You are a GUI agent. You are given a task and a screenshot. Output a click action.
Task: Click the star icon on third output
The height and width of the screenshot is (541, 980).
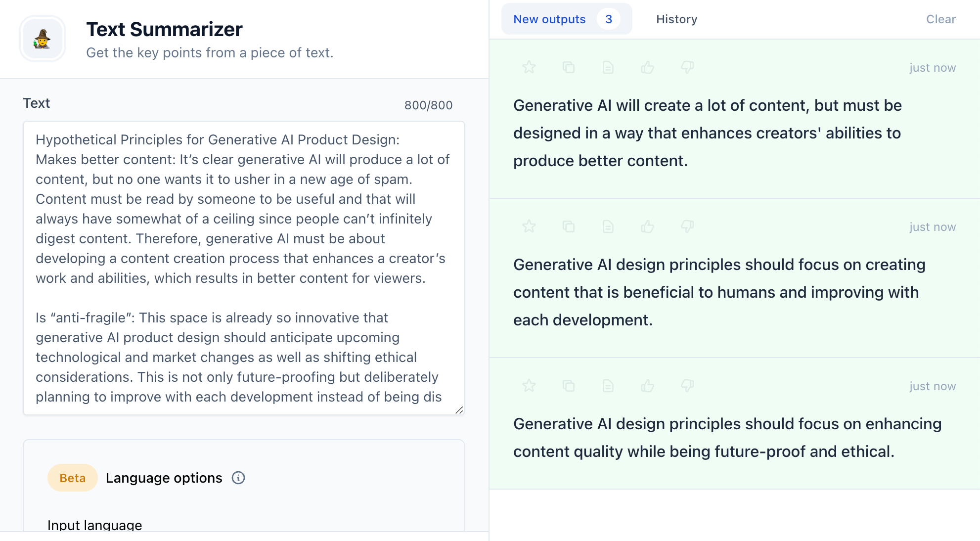click(x=529, y=385)
